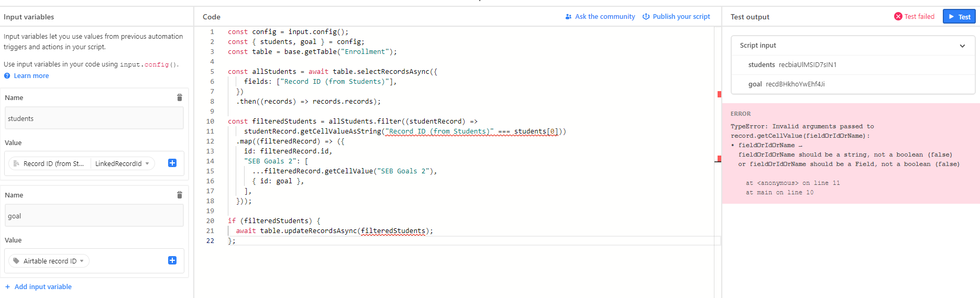Click 'at main on line 10' trace
This screenshot has width=980, height=298.
(x=779, y=193)
